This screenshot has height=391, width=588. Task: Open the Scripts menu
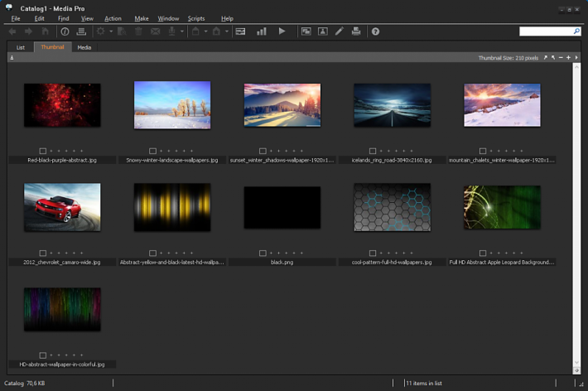(x=196, y=18)
